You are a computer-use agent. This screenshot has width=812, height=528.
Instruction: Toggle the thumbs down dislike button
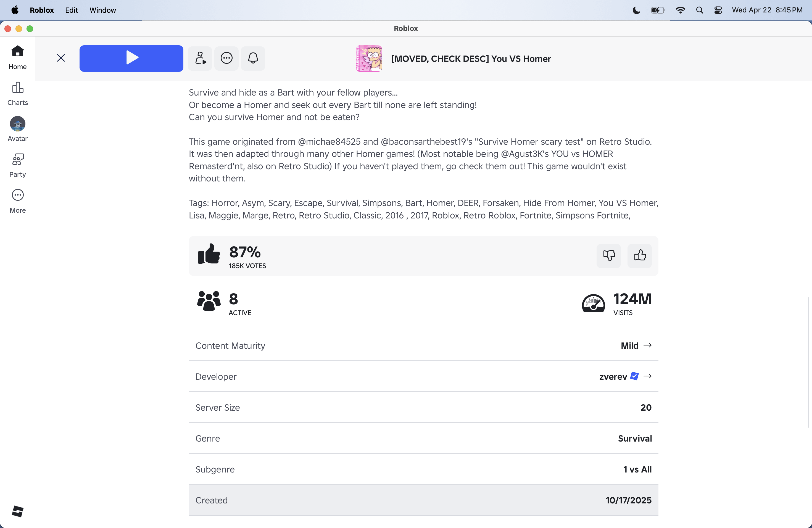(x=609, y=255)
